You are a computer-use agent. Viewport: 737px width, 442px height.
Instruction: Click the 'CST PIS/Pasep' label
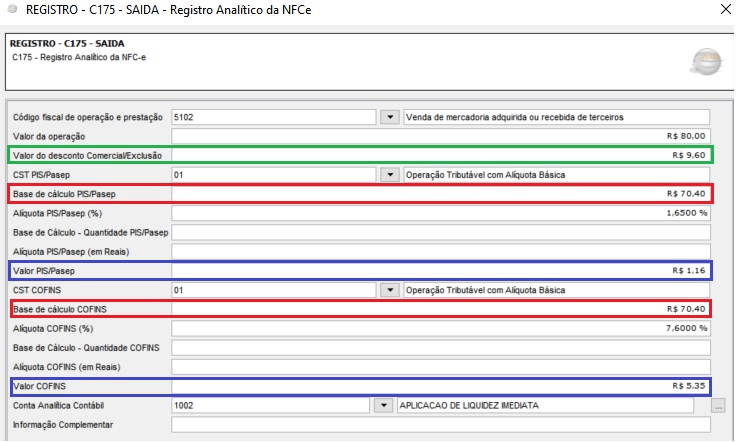click(41, 175)
